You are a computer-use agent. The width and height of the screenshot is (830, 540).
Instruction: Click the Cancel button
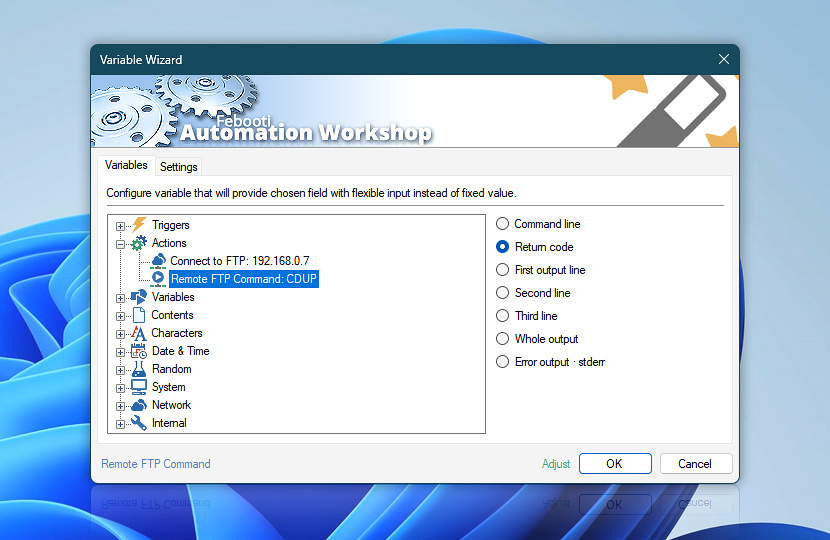[x=696, y=464]
